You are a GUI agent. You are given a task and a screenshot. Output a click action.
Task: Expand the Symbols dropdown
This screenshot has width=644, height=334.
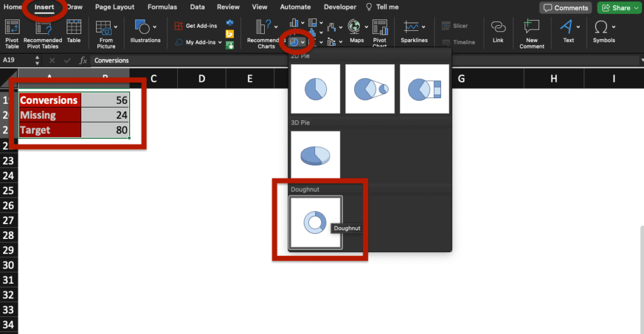(613, 27)
